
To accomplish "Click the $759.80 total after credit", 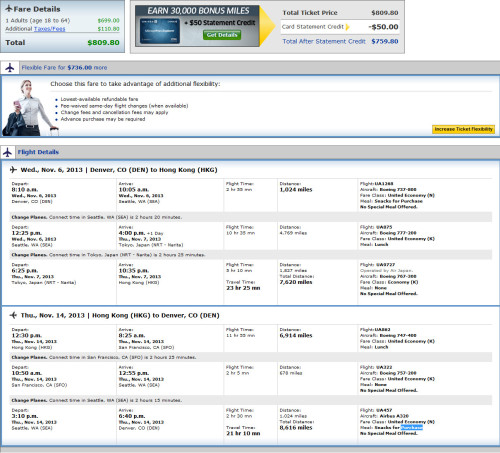I will 385,41.
